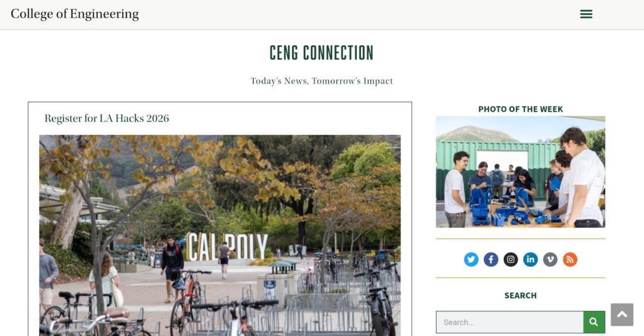Select the Photo of the Week heading
644x336 pixels.
[520, 109]
